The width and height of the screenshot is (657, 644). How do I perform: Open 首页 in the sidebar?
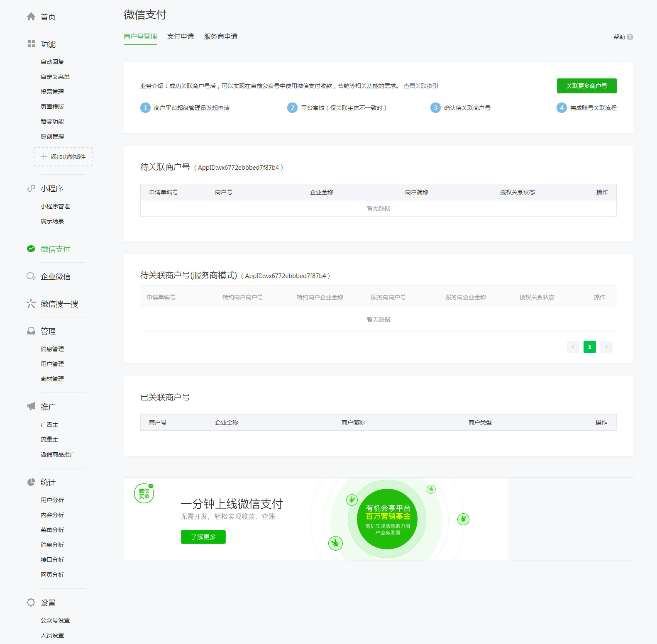click(48, 17)
